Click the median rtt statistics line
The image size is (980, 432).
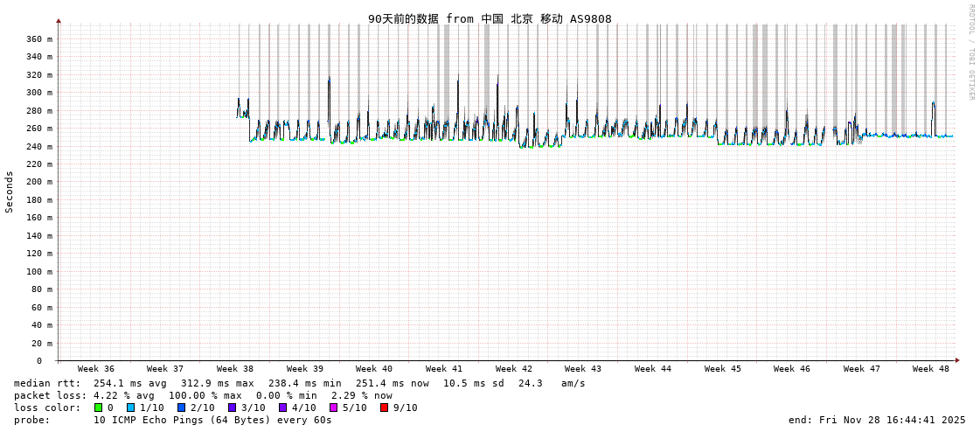click(300, 383)
